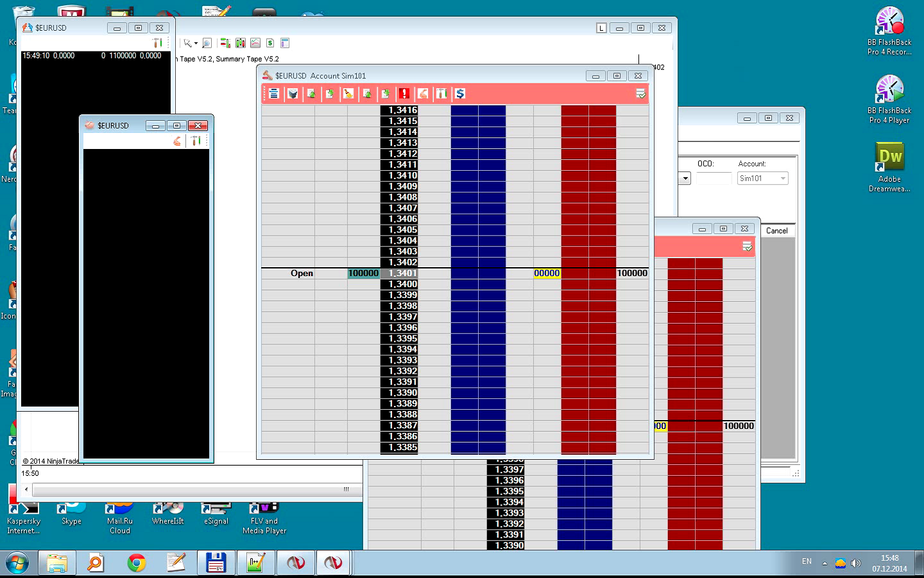Open Google Chrome from the taskbar

pos(136,563)
